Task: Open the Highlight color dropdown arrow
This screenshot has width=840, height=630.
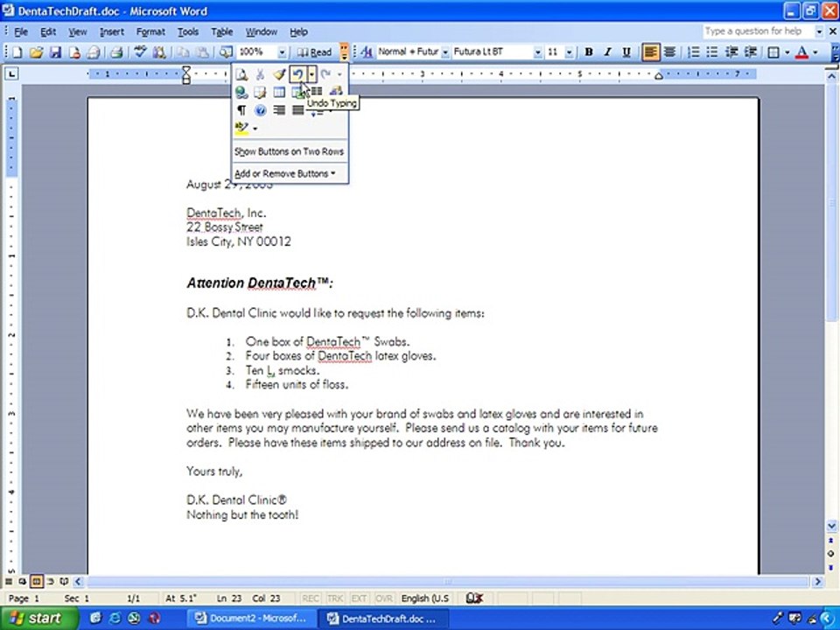Action: tap(255, 129)
